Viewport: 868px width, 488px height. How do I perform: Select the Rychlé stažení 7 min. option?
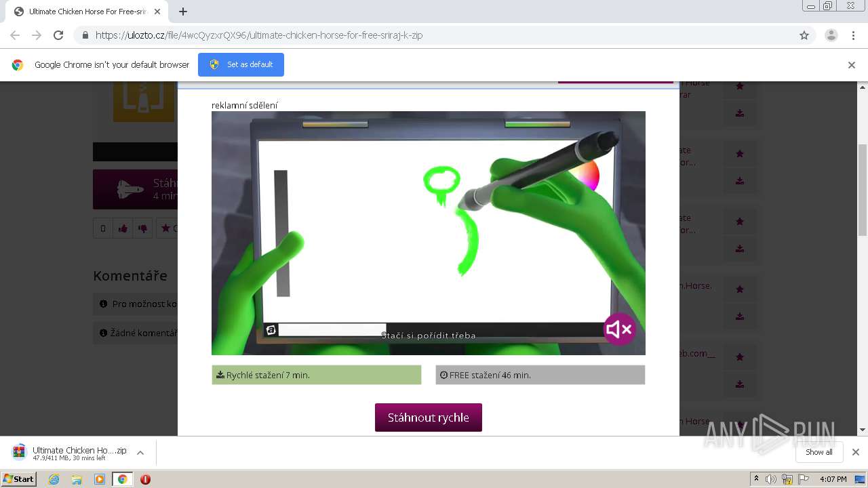coord(317,375)
